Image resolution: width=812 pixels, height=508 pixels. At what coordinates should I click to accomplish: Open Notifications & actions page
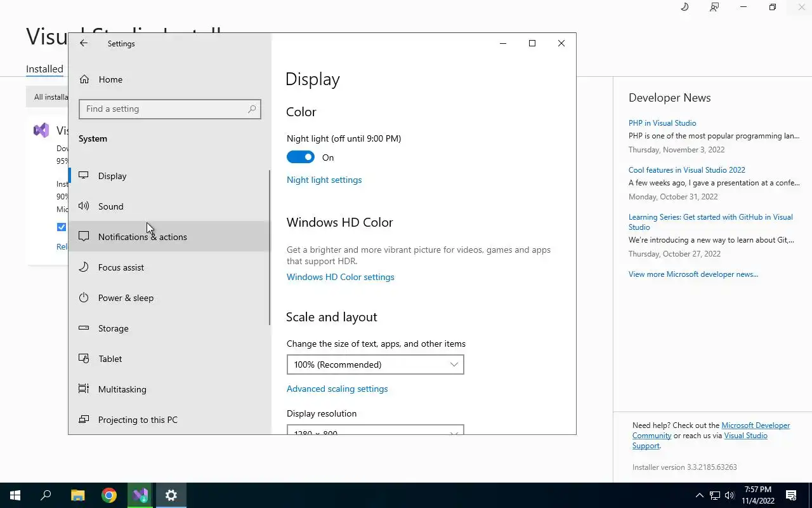(x=169, y=236)
